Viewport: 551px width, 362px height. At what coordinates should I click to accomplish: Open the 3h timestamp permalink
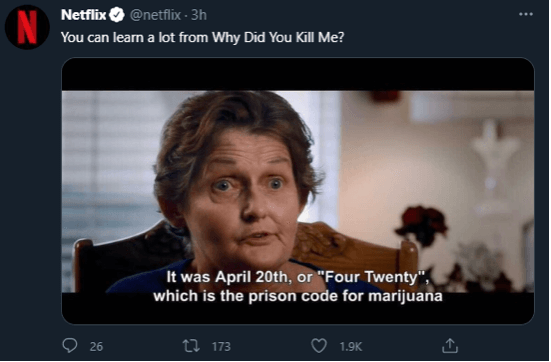[x=199, y=15]
